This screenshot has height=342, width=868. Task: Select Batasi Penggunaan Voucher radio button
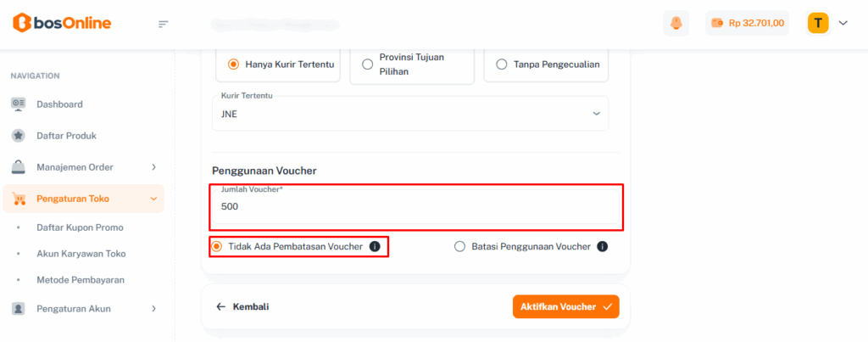coord(460,247)
